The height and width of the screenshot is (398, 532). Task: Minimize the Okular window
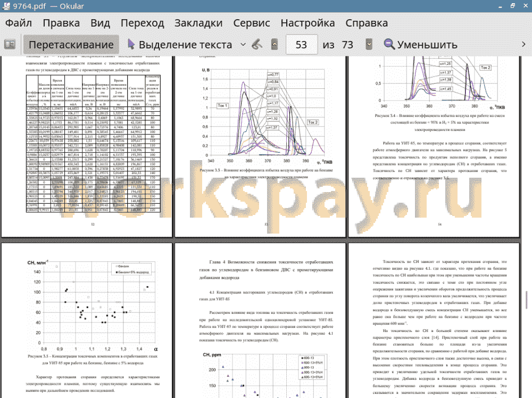501,6
